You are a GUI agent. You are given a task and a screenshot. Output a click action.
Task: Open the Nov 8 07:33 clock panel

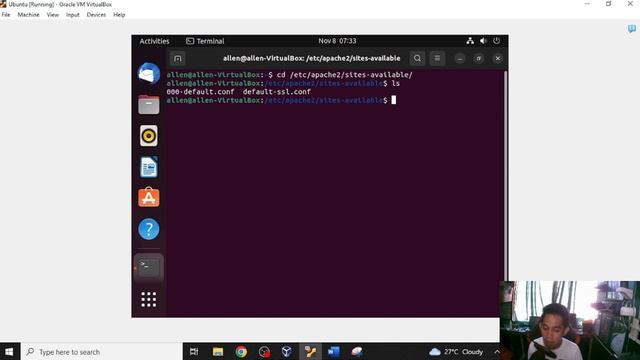coord(337,41)
